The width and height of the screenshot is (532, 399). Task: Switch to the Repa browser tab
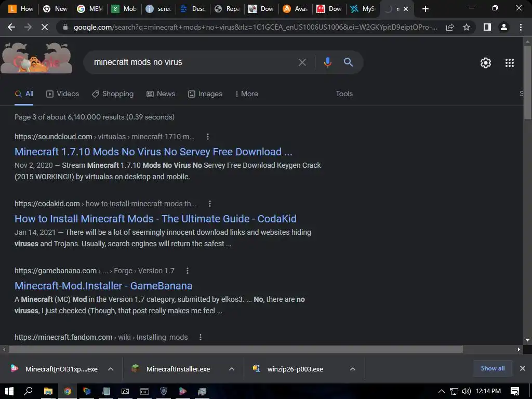pos(228,9)
